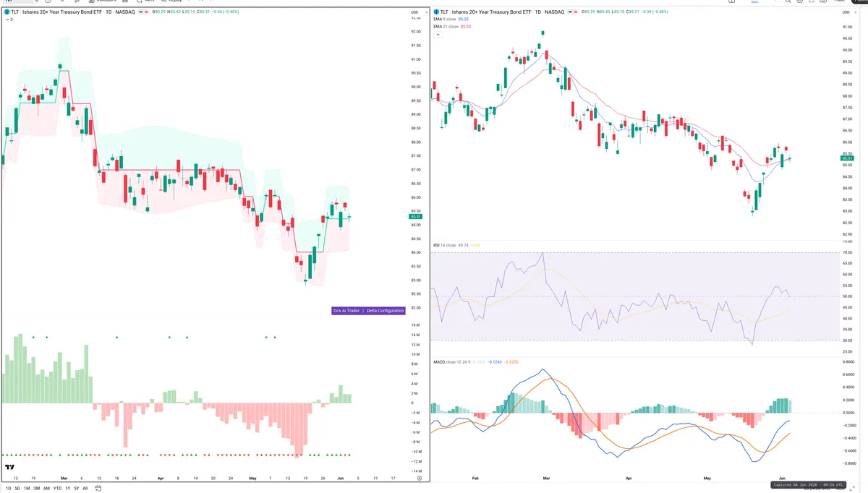The width and height of the screenshot is (868, 493).
Task: Select the 1Y time range
Action: coord(67,489)
